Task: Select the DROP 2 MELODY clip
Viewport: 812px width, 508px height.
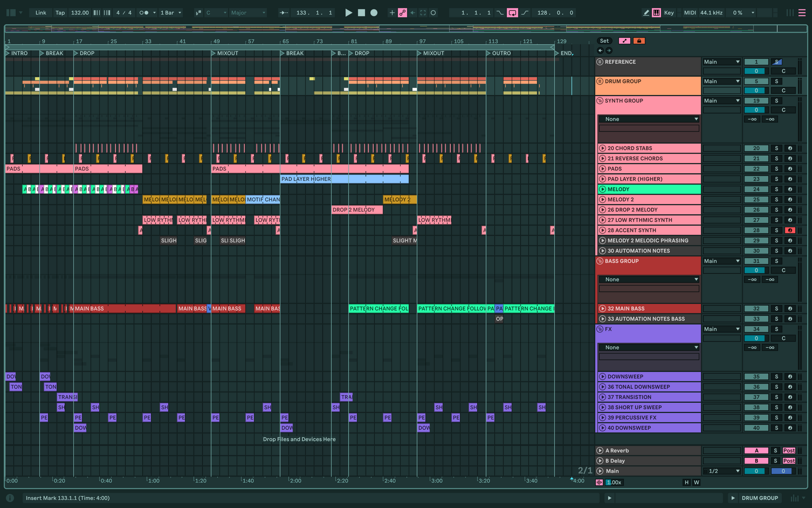Action: (357, 210)
